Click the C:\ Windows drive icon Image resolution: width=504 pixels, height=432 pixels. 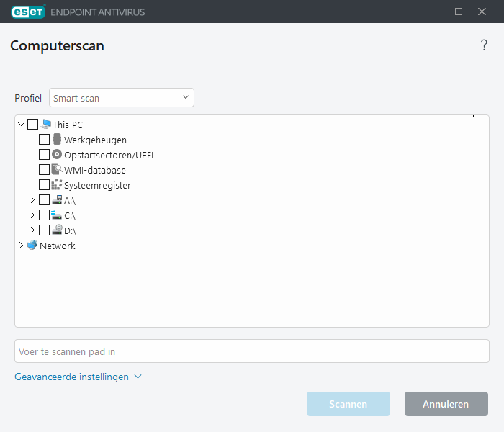57,215
